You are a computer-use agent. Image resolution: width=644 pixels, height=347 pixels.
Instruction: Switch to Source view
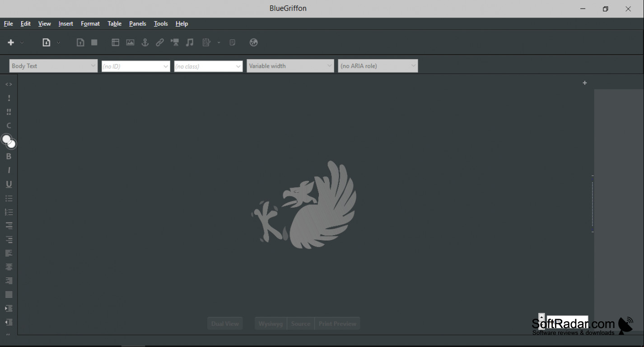[301, 324]
